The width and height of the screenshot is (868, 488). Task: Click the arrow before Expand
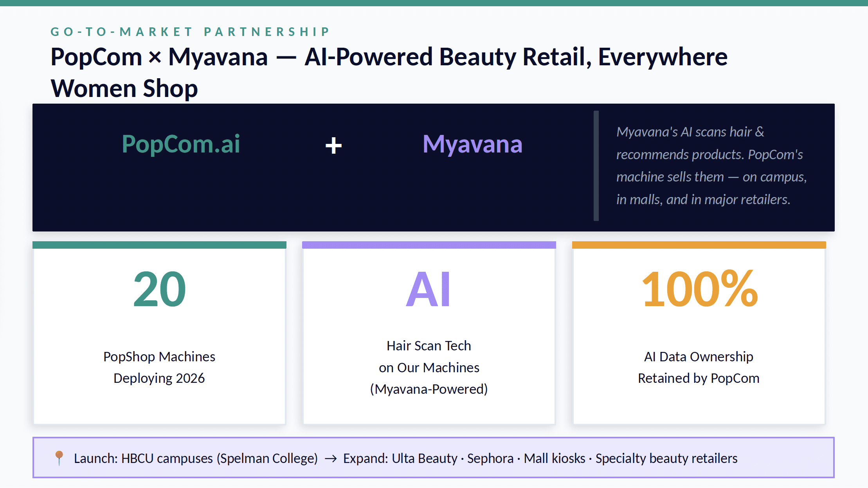[x=331, y=458]
